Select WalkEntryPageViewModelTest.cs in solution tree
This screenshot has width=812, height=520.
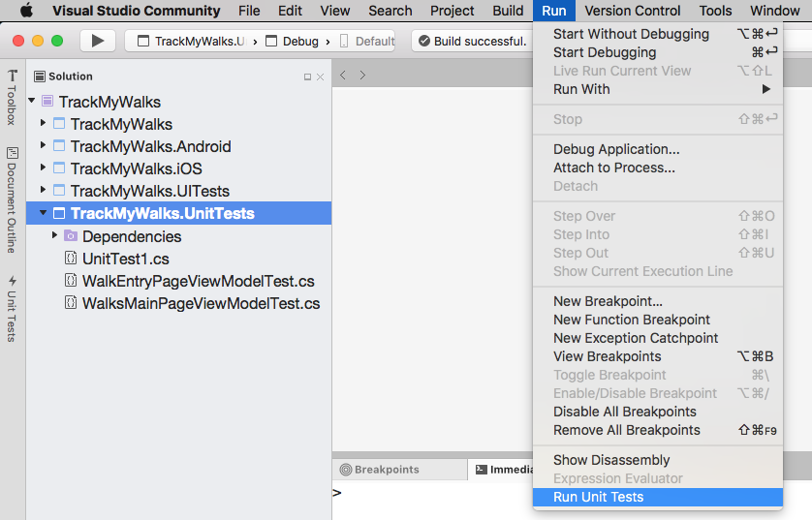coord(178,281)
